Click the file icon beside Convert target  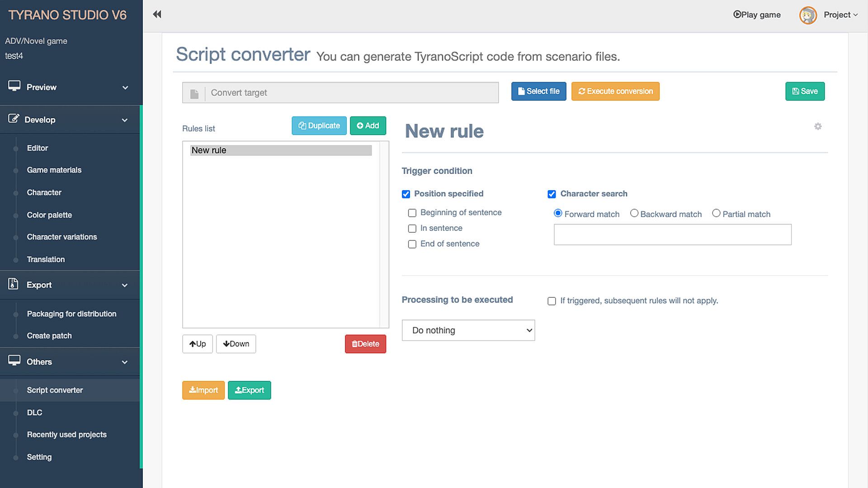point(194,94)
